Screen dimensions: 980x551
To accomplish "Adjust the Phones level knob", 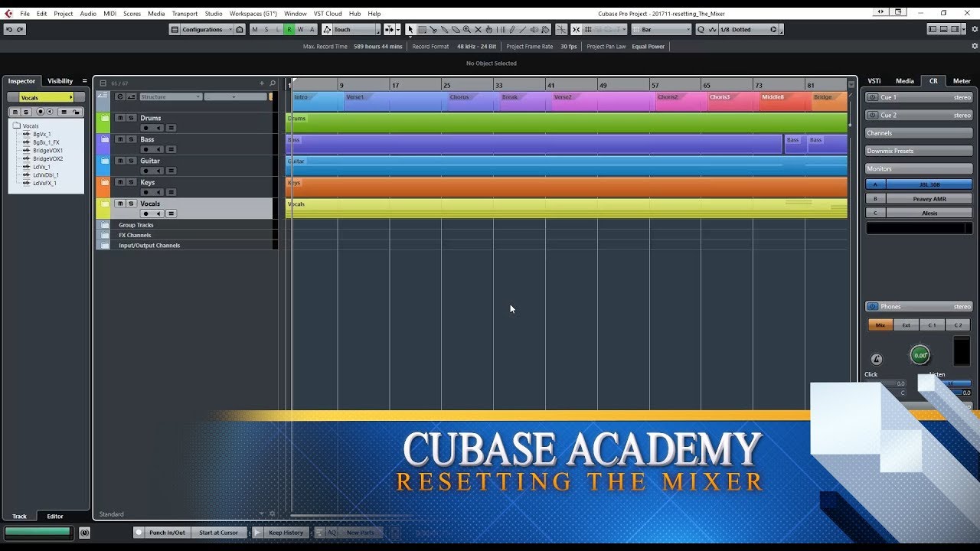I will coord(920,355).
